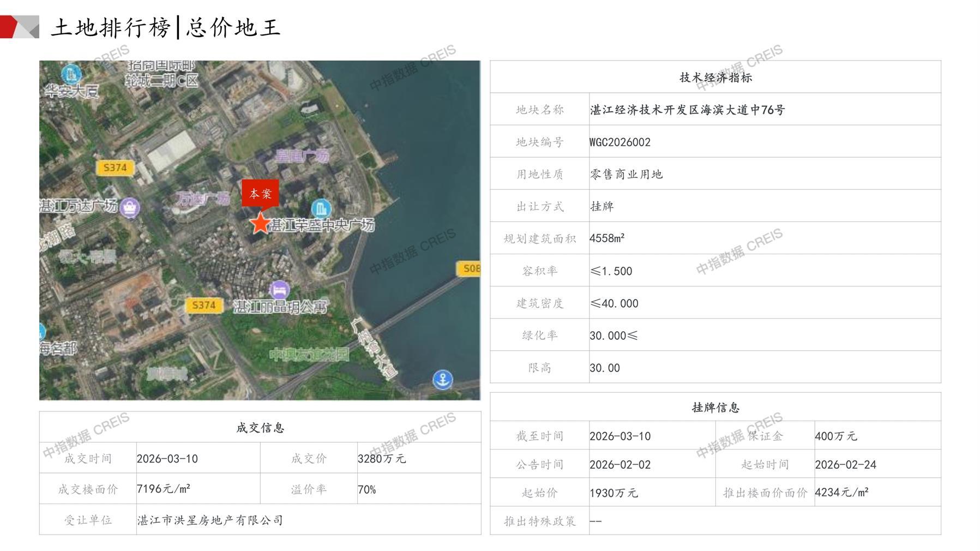980x551 pixels.
Task: Select the 3280万元 transaction price value
Action: click(382, 459)
